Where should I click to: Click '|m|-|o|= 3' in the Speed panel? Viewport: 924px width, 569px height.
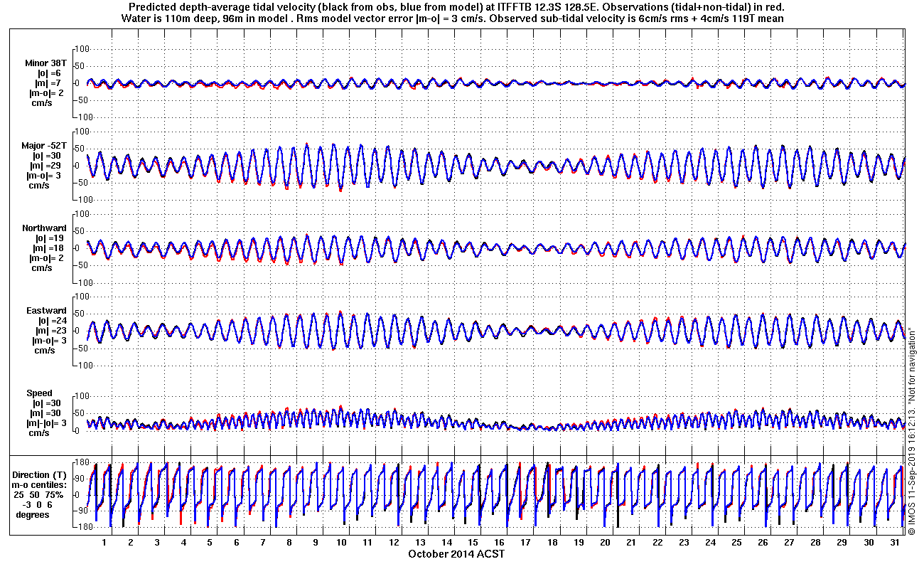pyautogui.click(x=46, y=423)
